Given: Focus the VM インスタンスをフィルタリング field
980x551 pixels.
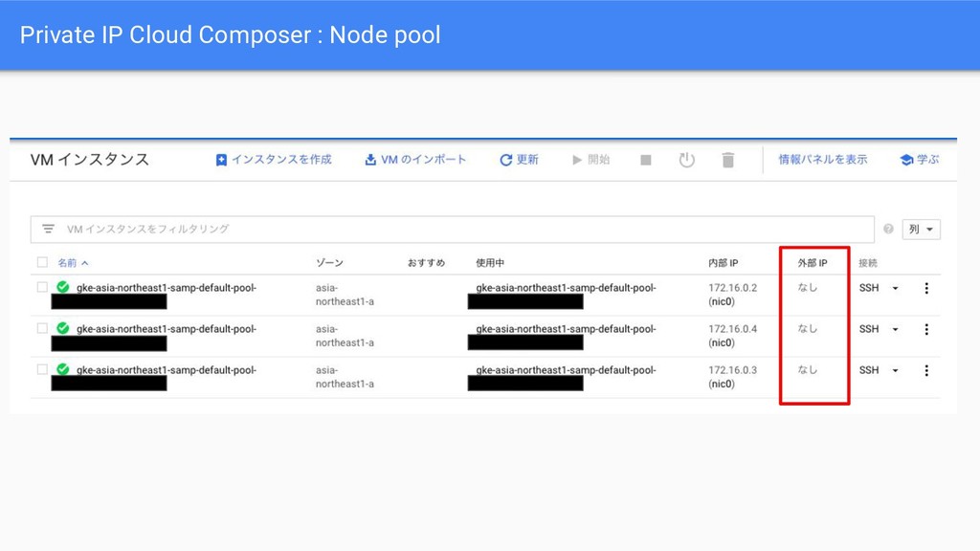Looking at the screenshot, I should click(x=452, y=230).
